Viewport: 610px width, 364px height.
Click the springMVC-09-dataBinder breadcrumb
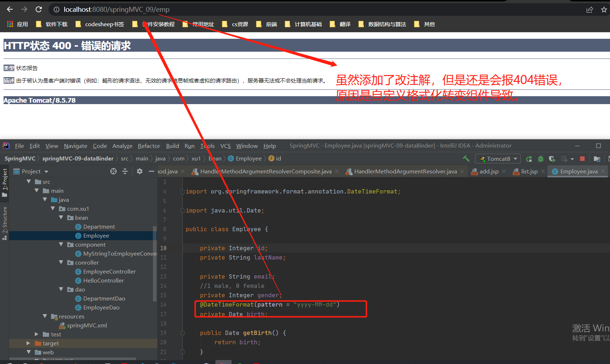[78, 159]
